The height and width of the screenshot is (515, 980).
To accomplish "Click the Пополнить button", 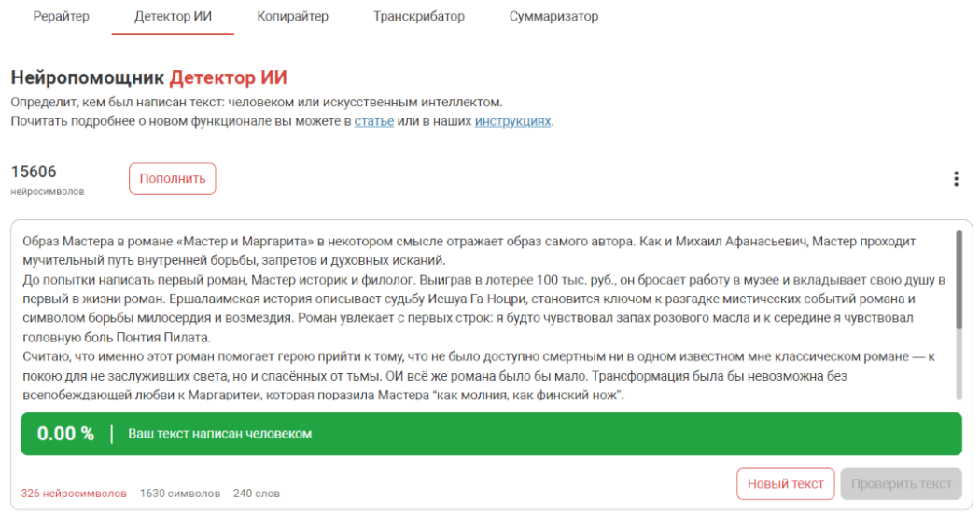I will 173,179.
